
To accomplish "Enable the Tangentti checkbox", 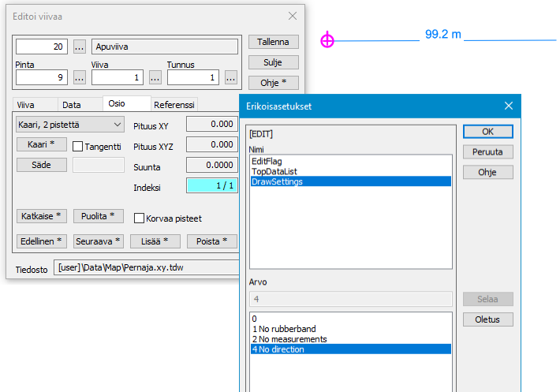I will [x=78, y=146].
